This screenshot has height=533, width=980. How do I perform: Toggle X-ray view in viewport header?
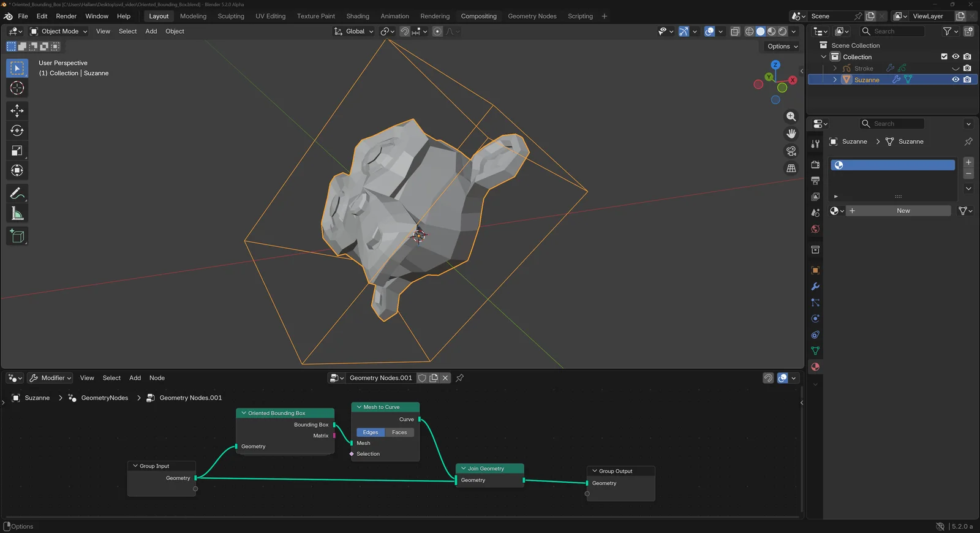click(x=735, y=31)
